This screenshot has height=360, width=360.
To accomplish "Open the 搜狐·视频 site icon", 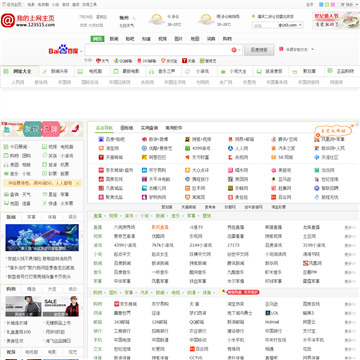I will coord(188,139).
